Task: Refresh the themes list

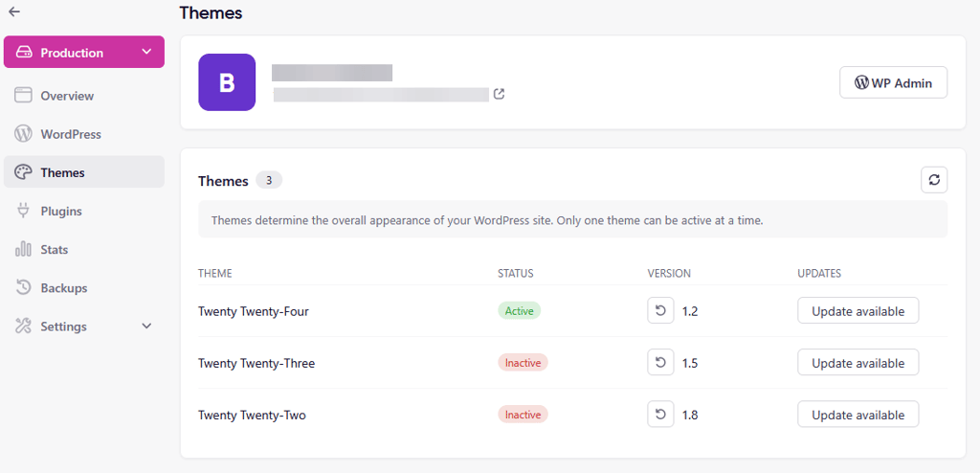Action: (934, 180)
